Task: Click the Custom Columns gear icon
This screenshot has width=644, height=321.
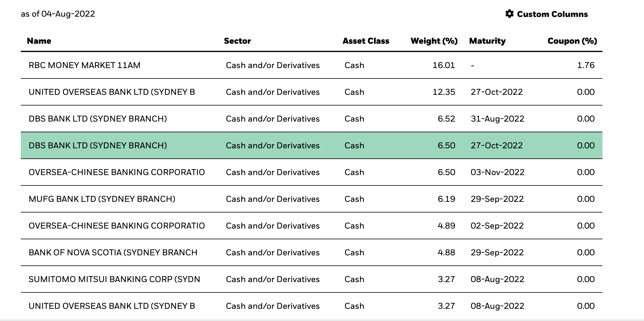Action: pos(509,14)
